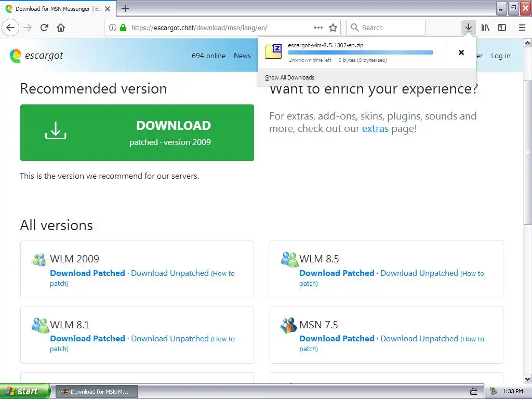This screenshot has width=532, height=399.
Task: Show site information icon in address bar
Action: [112, 28]
